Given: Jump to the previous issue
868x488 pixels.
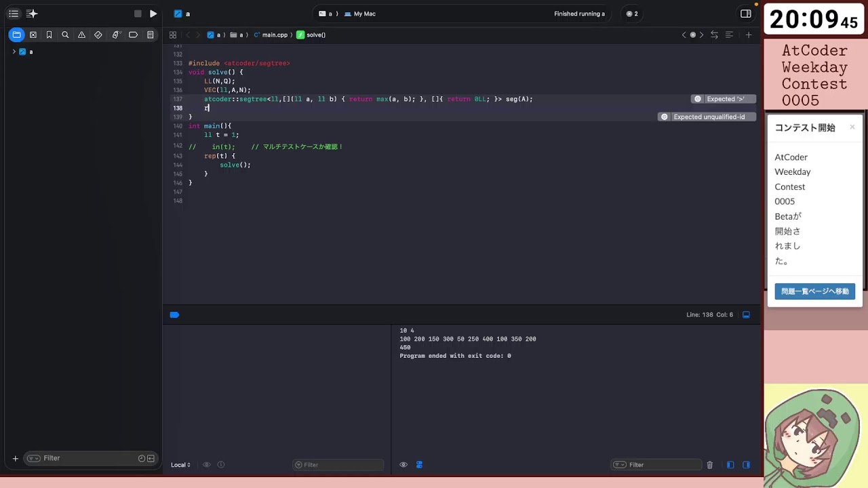Looking at the screenshot, I should pos(684,35).
